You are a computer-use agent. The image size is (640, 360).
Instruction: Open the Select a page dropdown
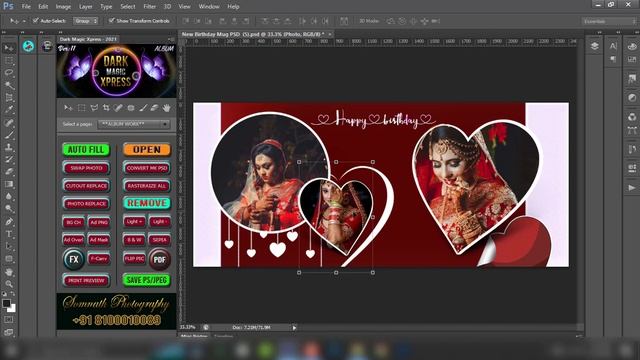(133, 124)
